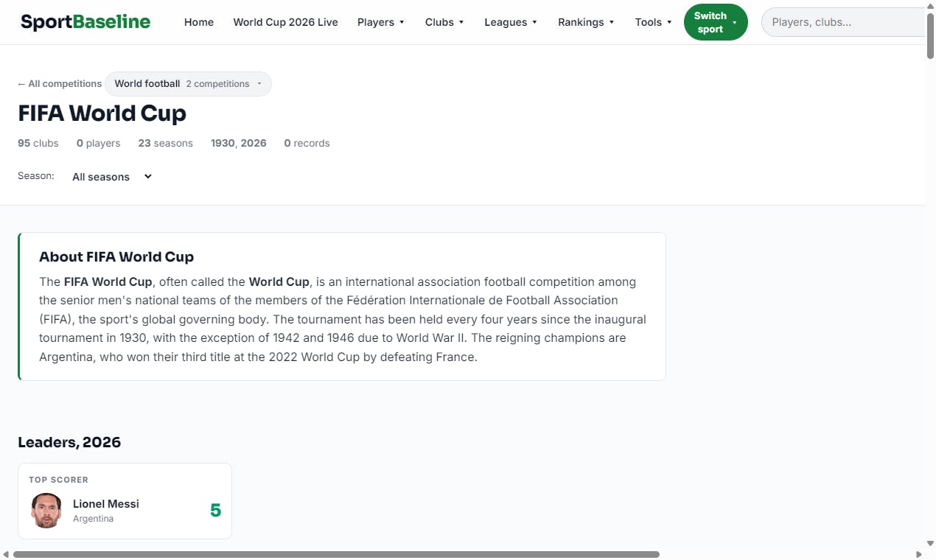Go to the Home nav link
Image resolution: width=936 pixels, height=560 pixels.
pyautogui.click(x=199, y=22)
